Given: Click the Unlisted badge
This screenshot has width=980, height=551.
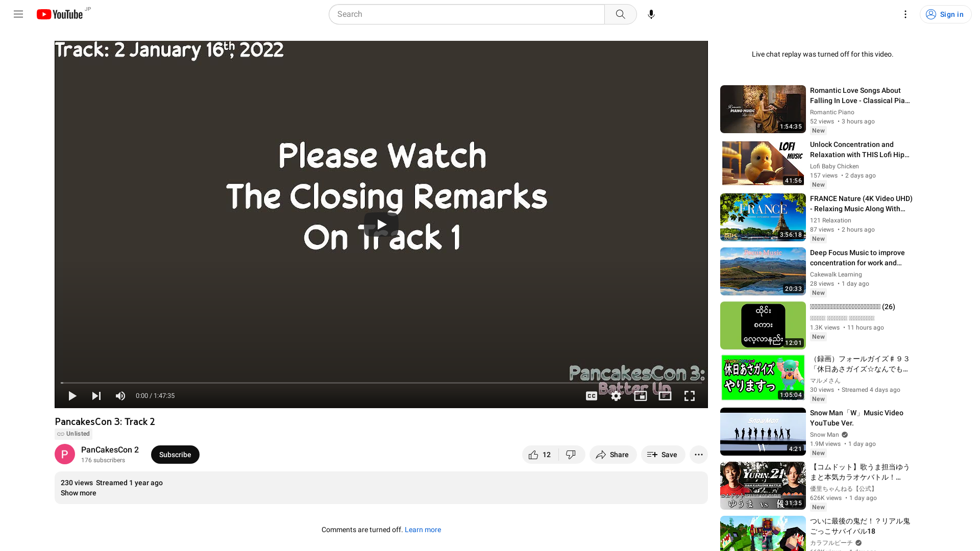Looking at the screenshot, I should tap(73, 434).
